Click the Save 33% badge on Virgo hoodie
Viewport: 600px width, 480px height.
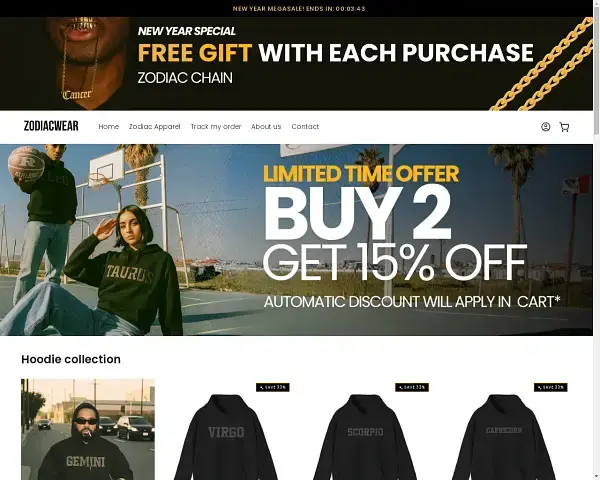coord(272,387)
